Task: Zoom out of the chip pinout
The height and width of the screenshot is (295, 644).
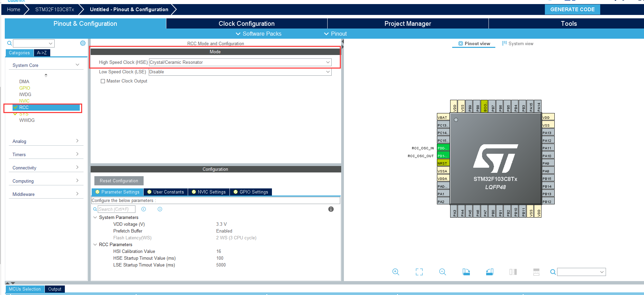Action: click(442, 272)
